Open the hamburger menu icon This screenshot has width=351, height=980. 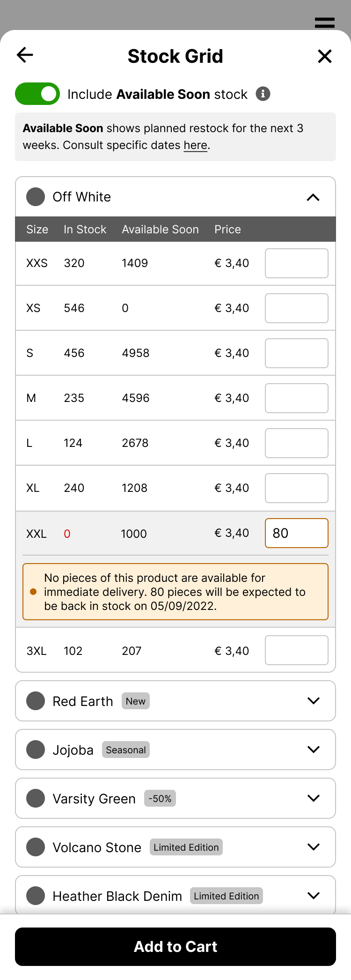(x=324, y=22)
